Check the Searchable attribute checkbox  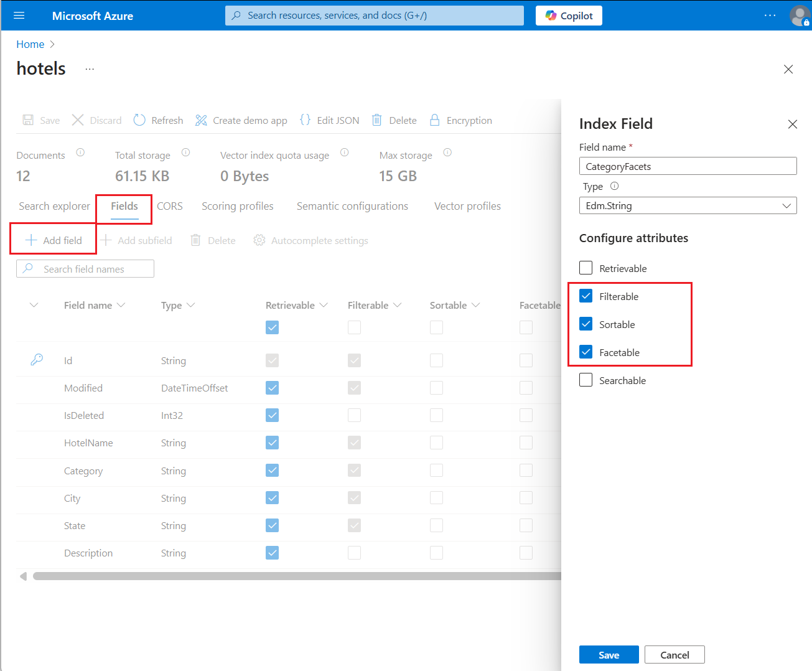click(x=586, y=380)
